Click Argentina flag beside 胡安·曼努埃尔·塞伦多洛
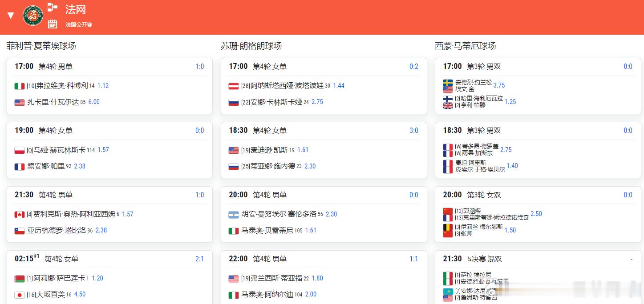The image size is (644, 304). pos(234,214)
